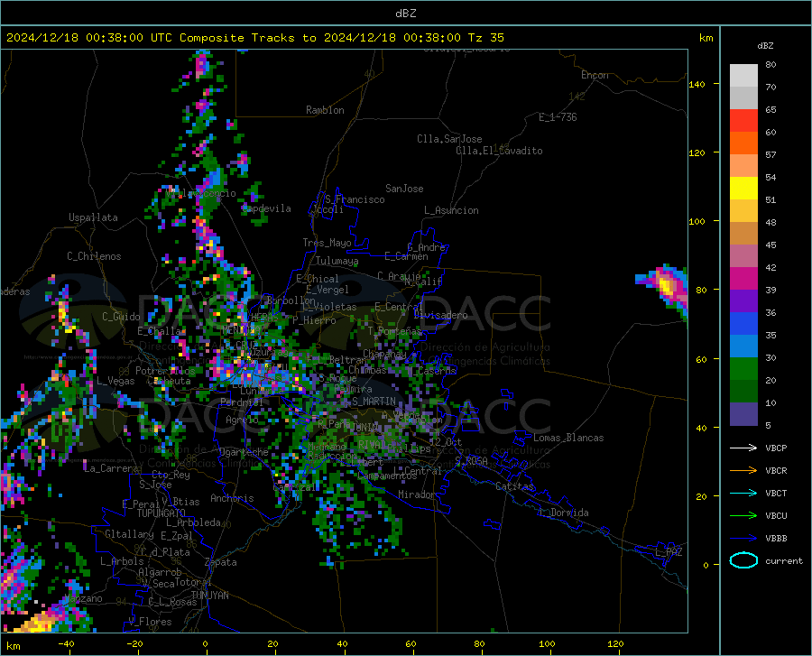Click the 'C_Chilenos' map label
The width and height of the screenshot is (812, 656).
[x=94, y=256]
